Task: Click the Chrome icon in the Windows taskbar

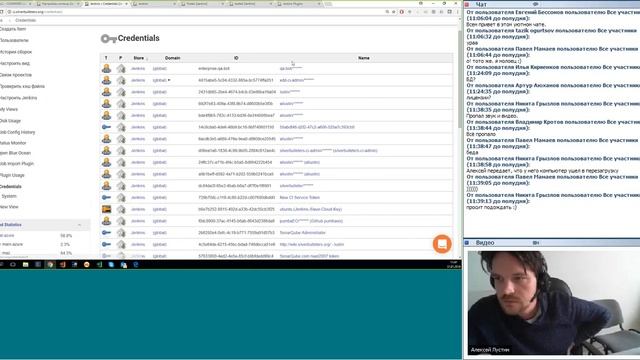Action: pyautogui.click(x=50, y=264)
